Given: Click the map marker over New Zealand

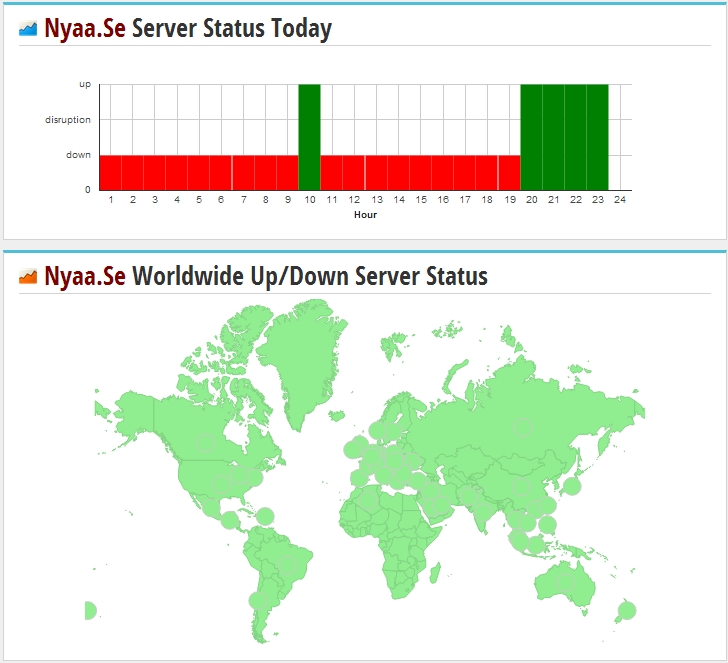Looking at the screenshot, I should coord(627,610).
